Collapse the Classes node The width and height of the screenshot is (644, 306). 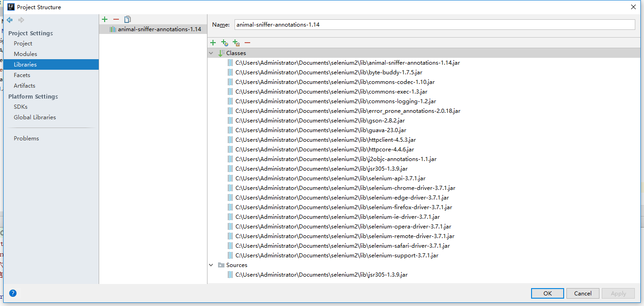[x=211, y=53]
